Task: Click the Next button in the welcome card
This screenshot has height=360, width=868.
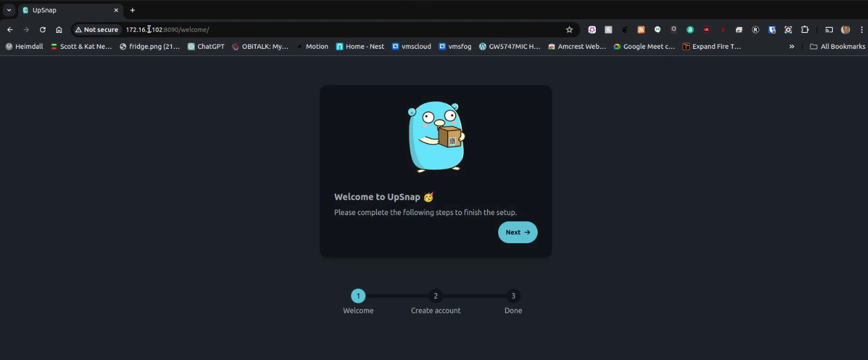Action: [517, 232]
